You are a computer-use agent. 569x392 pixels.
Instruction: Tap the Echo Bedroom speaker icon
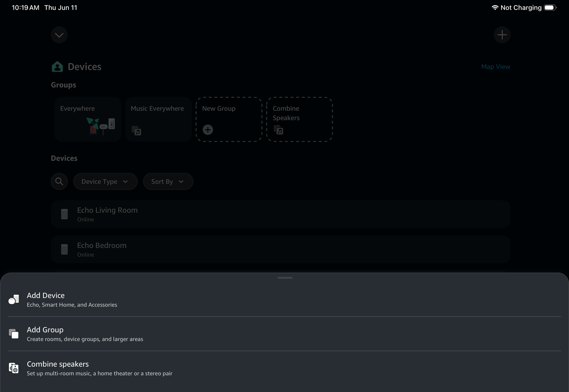[64, 249]
